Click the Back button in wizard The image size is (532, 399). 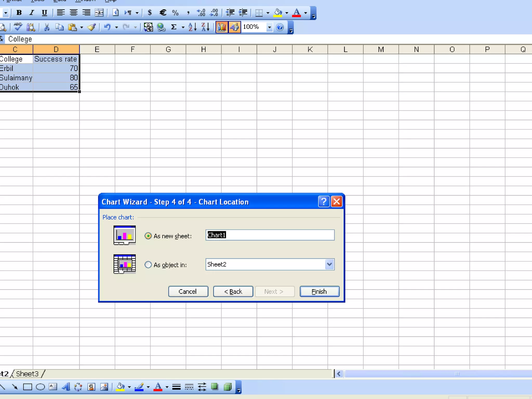coord(233,291)
